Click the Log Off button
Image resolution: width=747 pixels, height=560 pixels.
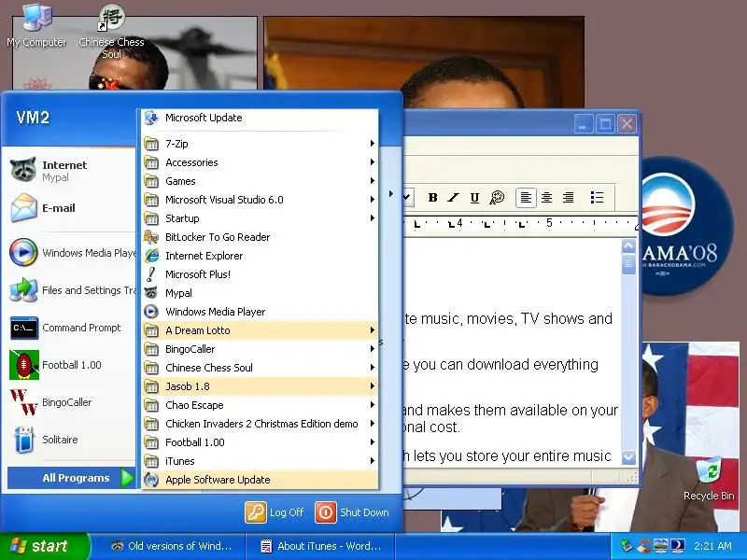(275, 512)
